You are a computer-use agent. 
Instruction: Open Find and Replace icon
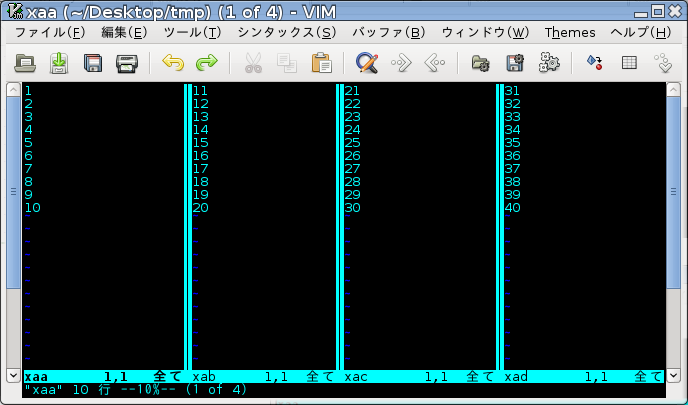[x=367, y=63]
